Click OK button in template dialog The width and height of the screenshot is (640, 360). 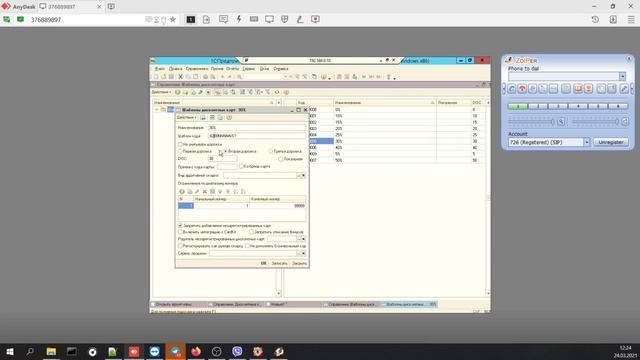click(x=263, y=263)
